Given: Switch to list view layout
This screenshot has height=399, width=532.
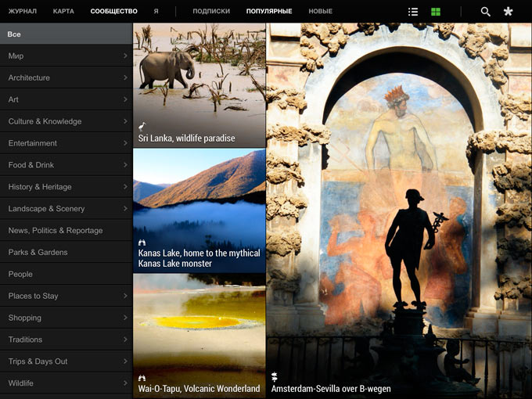Looking at the screenshot, I should (x=413, y=12).
